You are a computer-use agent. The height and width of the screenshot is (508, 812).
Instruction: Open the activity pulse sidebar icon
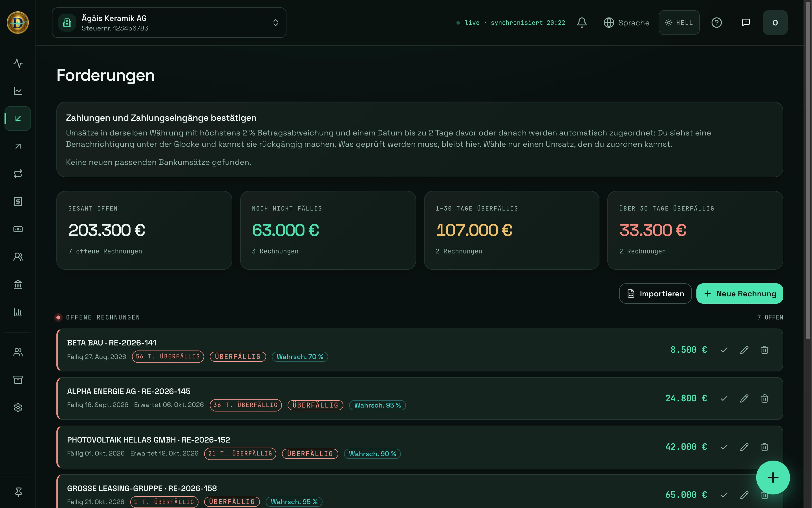coord(18,63)
